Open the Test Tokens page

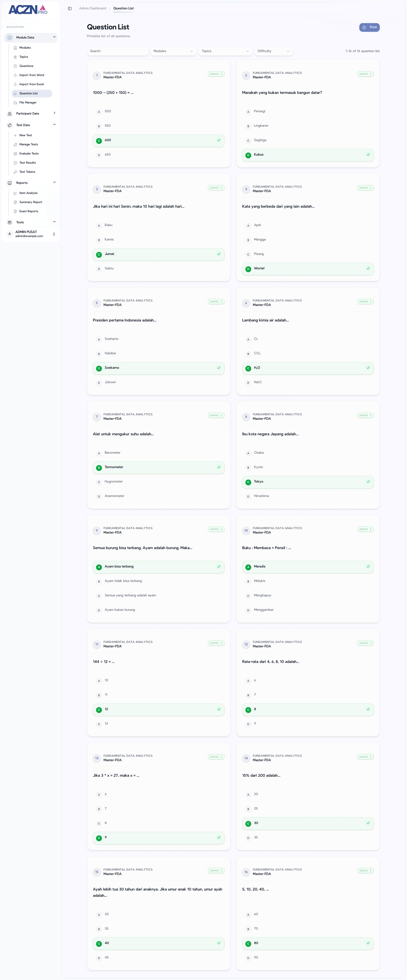[x=27, y=172]
